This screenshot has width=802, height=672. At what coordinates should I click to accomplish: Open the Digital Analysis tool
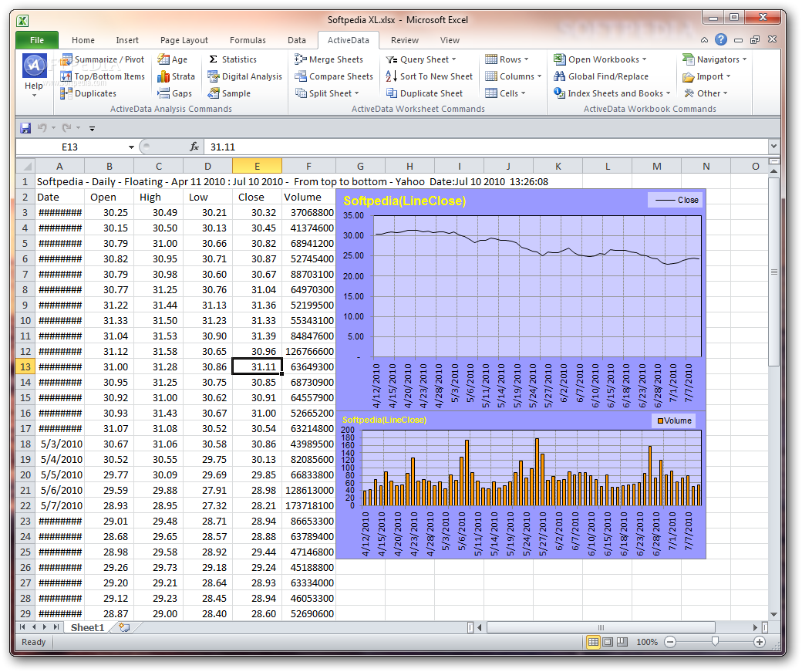(251, 76)
